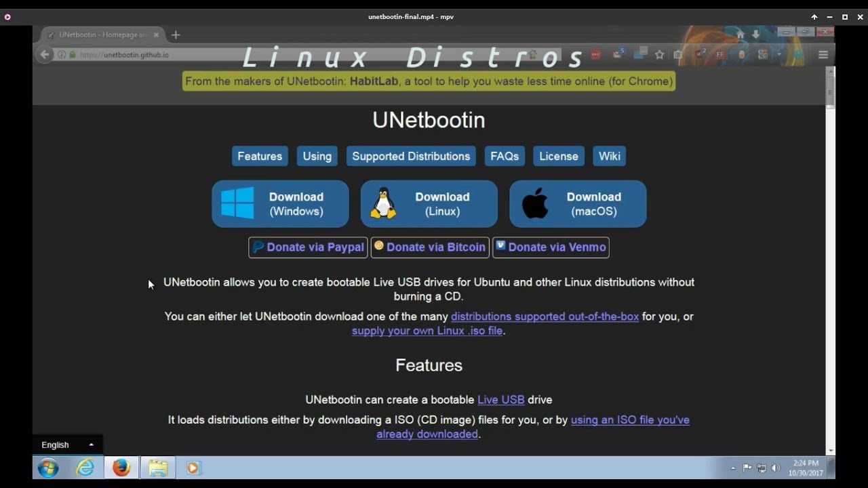Click the 'Features' section heading text

click(x=429, y=365)
